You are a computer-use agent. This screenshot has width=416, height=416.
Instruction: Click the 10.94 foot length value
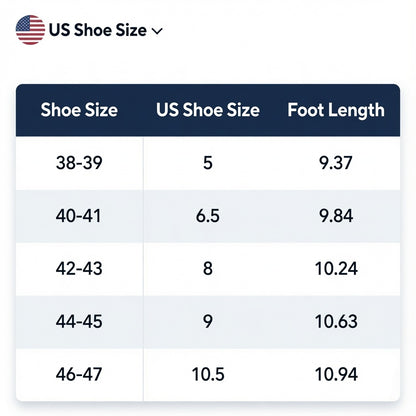coord(336,374)
